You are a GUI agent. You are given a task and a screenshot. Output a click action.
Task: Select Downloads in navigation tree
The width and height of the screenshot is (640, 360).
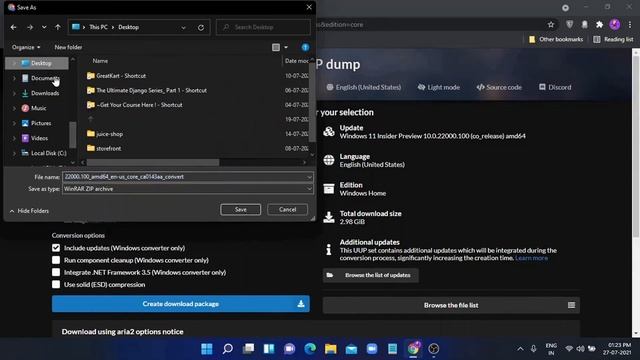click(45, 93)
